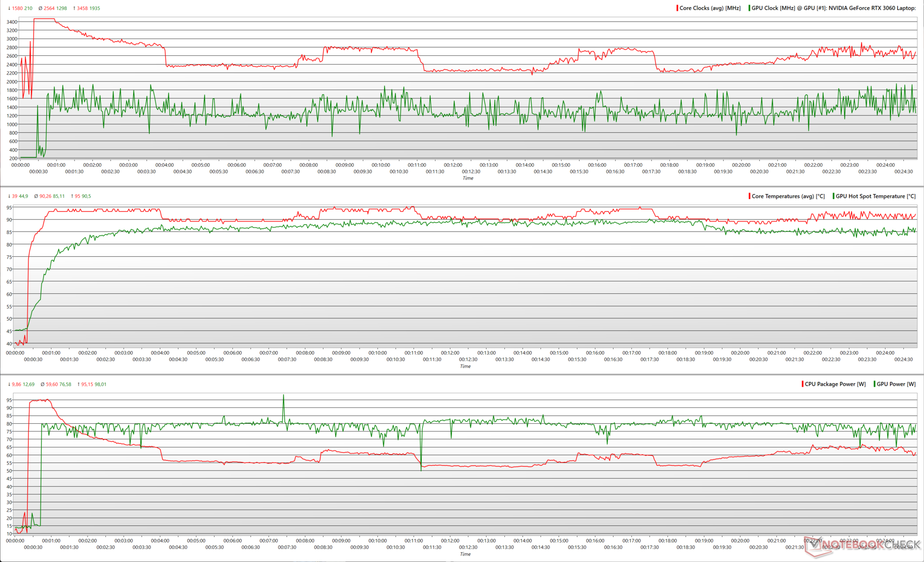Click the Notebookcheck watermark logo
This screenshot has width=924, height=562.
pyautogui.click(x=861, y=546)
